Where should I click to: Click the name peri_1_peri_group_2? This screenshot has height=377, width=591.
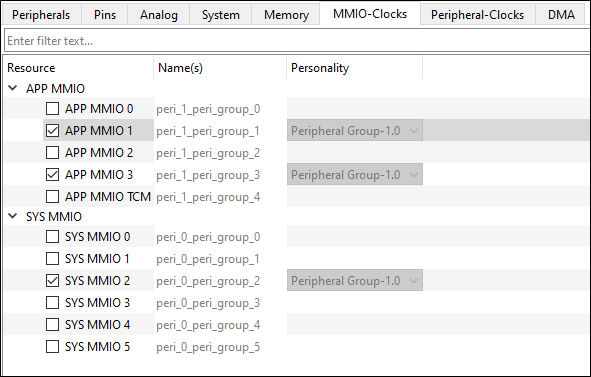click(x=208, y=153)
